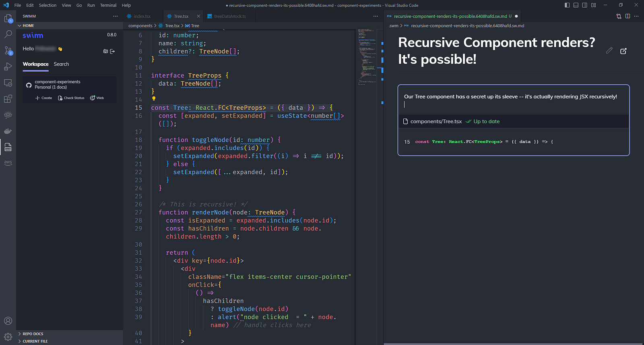Toggle the bottom panel layout button
Image resolution: width=644 pixels, height=345 pixels.
point(576,5)
